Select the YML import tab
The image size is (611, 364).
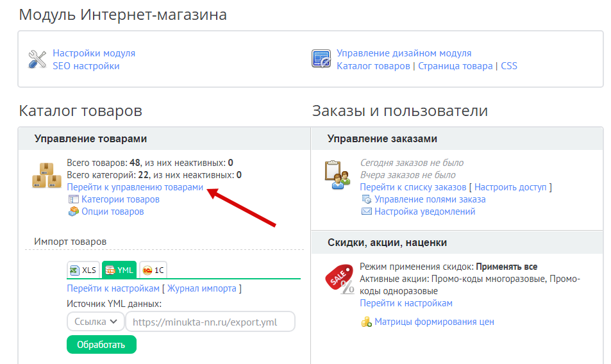119,270
